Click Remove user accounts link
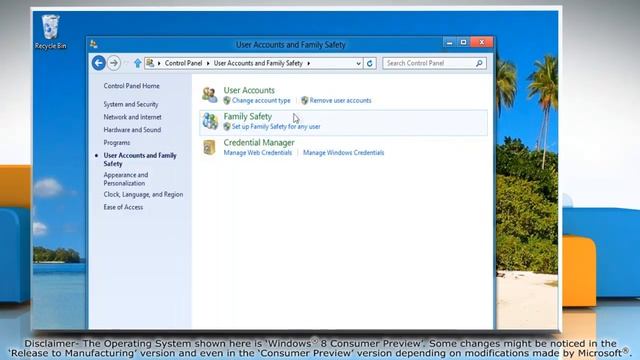This screenshot has width=640, height=360. tap(340, 100)
